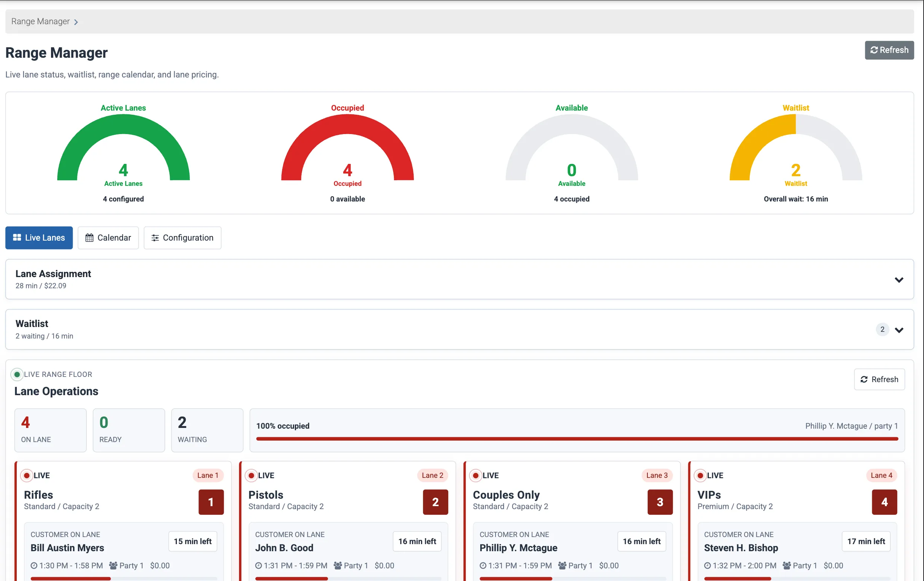The image size is (924, 581).
Task: Open the Configuration tab
Action: pyautogui.click(x=182, y=238)
